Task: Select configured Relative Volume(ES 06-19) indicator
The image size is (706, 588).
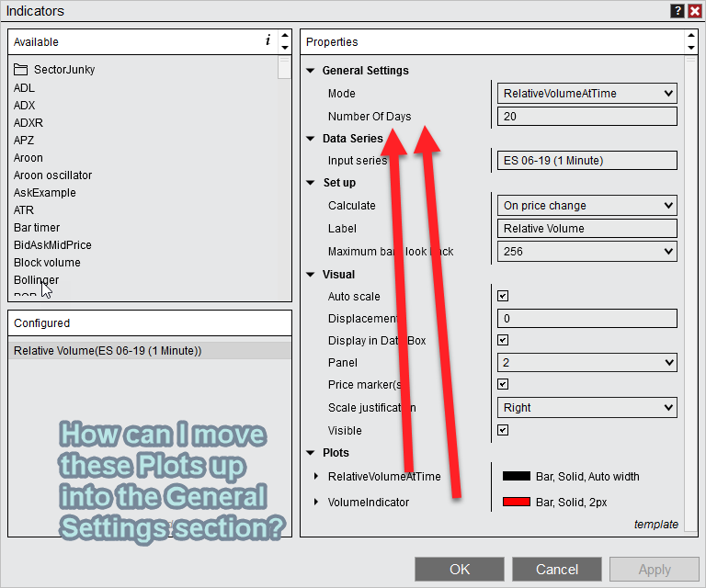Action: (150, 350)
